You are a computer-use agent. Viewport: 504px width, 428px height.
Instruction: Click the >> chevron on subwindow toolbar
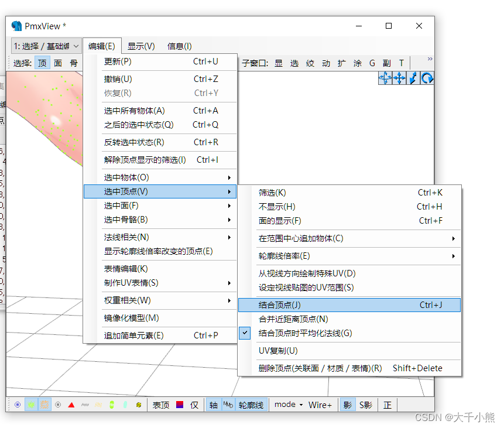429,59
